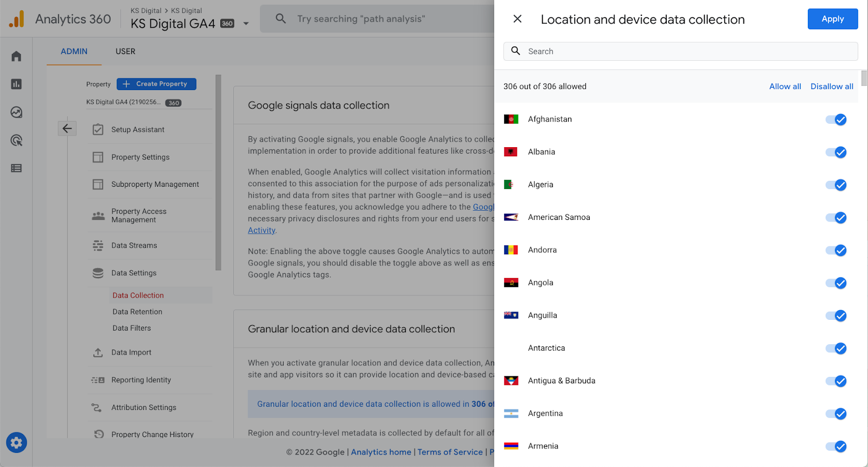Click the Disallow all link
This screenshot has height=467, width=868.
click(x=832, y=86)
